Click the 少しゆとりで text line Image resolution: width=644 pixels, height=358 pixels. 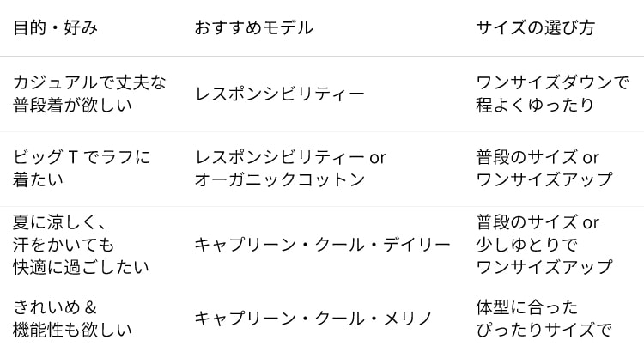527,245
